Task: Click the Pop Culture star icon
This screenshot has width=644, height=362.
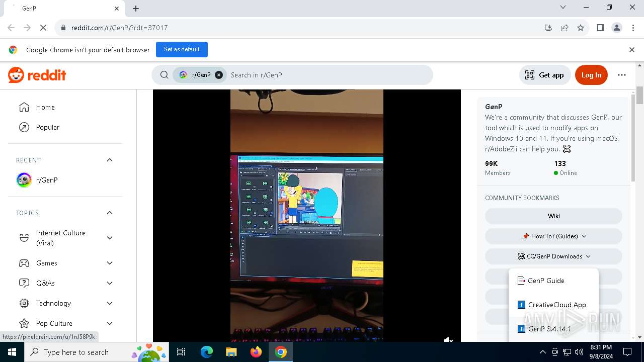Action: click(x=24, y=323)
